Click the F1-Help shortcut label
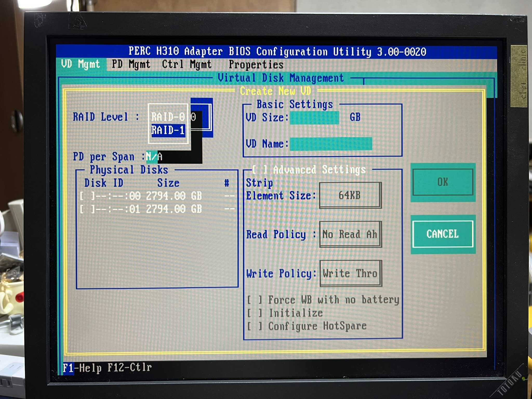Viewport: 532px width, 399px height. 82,368
